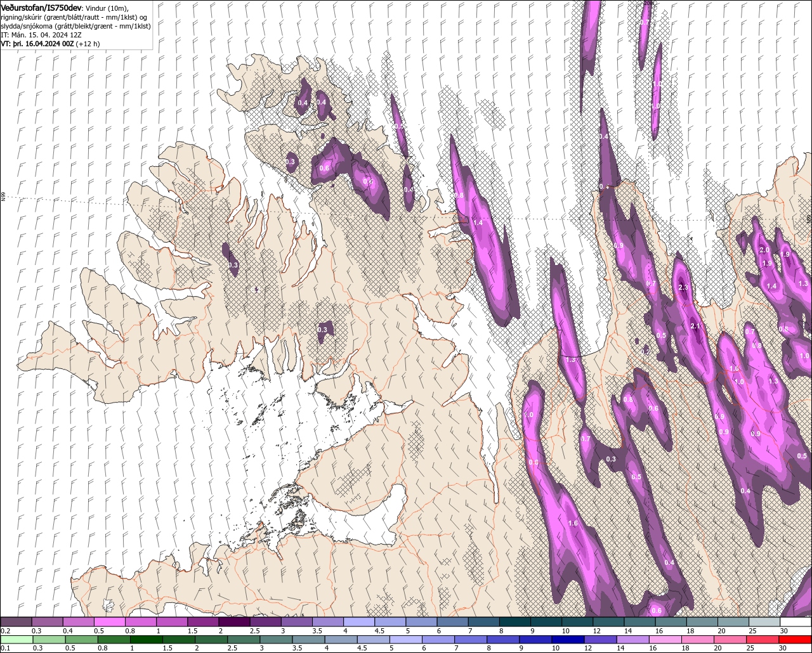This screenshot has height=653, width=812.
Task: Pick the dark grey-purple 0.2 snow scale swatch
Action: pos(16,622)
